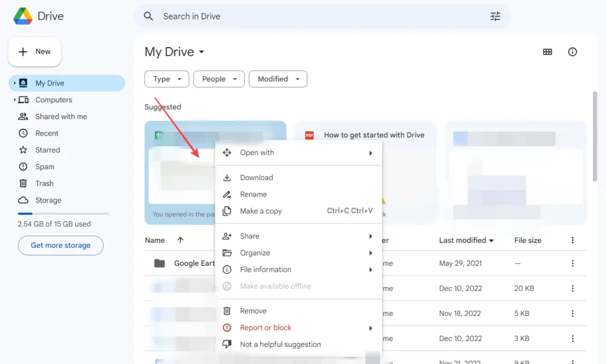Image resolution: width=606 pixels, height=364 pixels.
Task: Click the Name column header
Action: pos(154,240)
